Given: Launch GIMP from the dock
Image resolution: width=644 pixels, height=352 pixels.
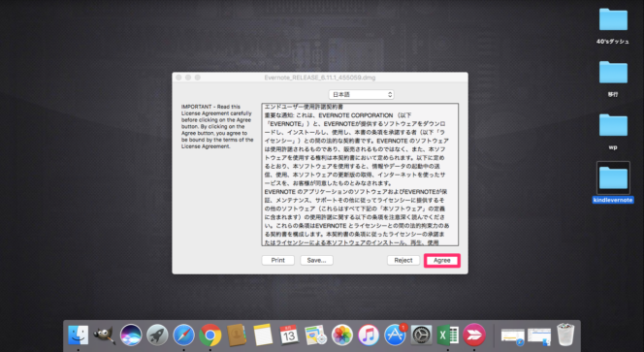Looking at the screenshot, I should tap(105, 335).
